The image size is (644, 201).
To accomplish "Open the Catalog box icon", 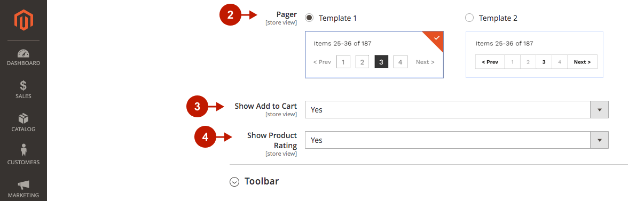I will coord(23,118).
